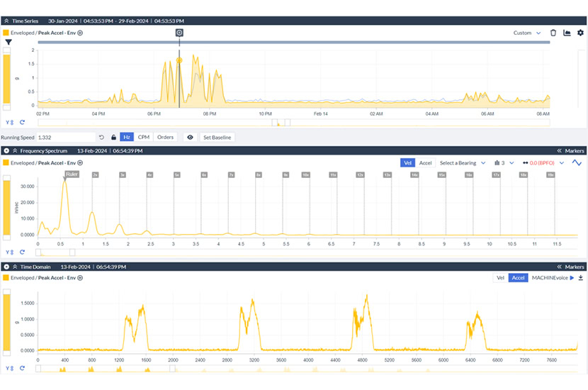Switch Time Domain to Accel
This screenshot has height=390, width=588.
519,278
